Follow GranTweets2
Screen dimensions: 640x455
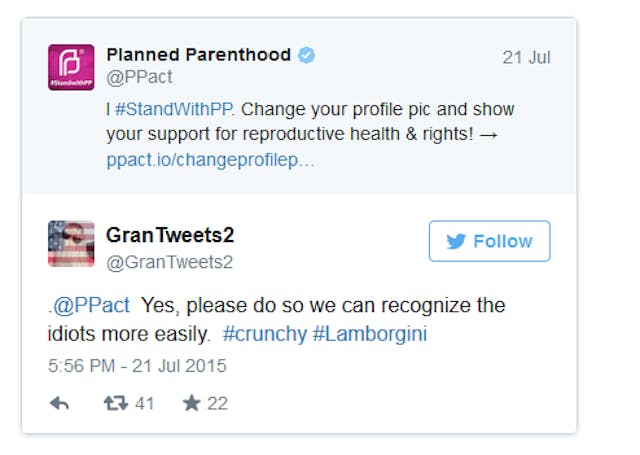coord(489,241)
